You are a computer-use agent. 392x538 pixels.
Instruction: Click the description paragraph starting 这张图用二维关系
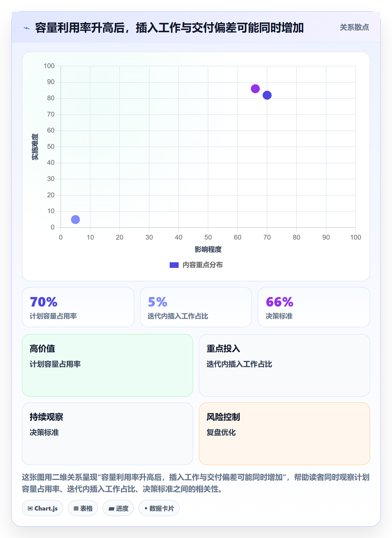[196, 483]
